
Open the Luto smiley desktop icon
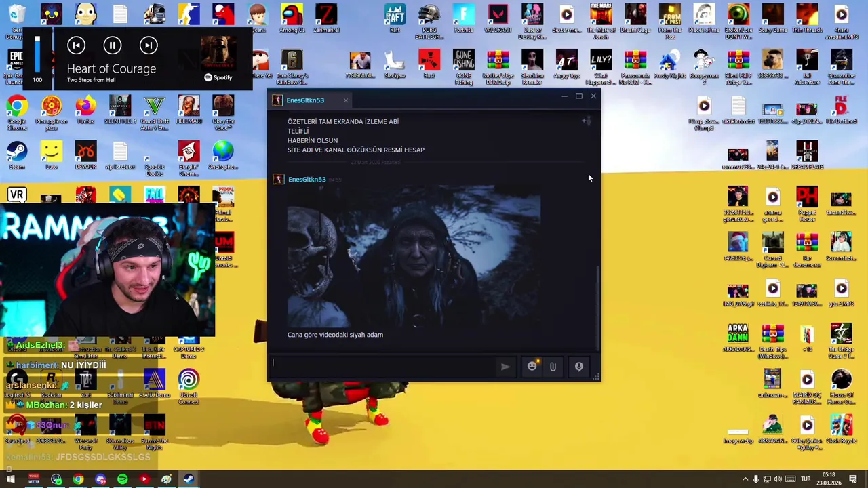coord(52,156)
